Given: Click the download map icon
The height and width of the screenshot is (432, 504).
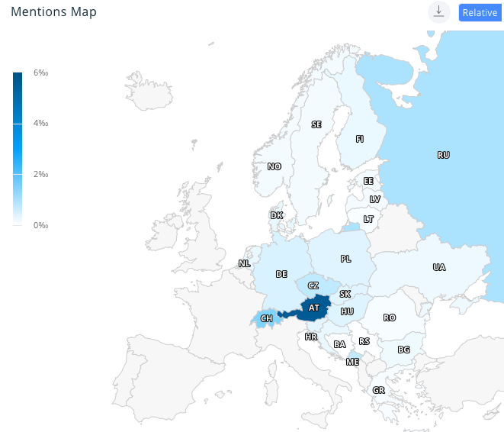Looking at the screenshot, I should click(438, 11).
